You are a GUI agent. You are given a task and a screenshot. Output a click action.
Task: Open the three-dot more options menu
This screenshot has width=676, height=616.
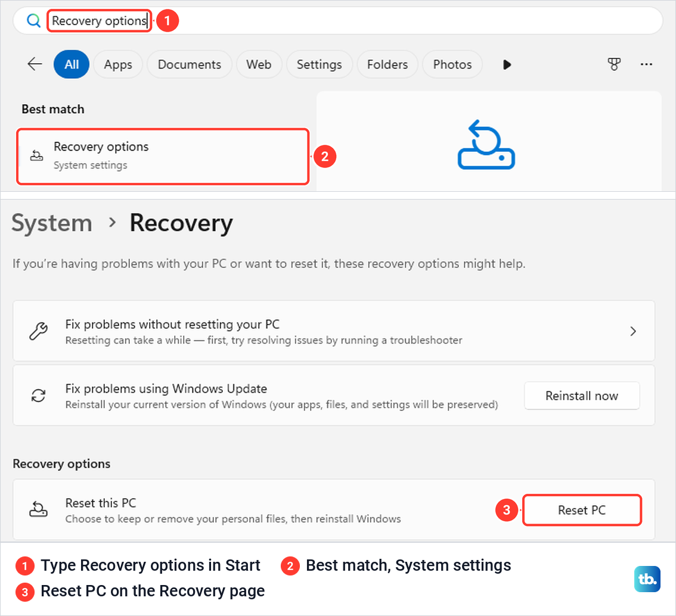(x=646, y=64)
